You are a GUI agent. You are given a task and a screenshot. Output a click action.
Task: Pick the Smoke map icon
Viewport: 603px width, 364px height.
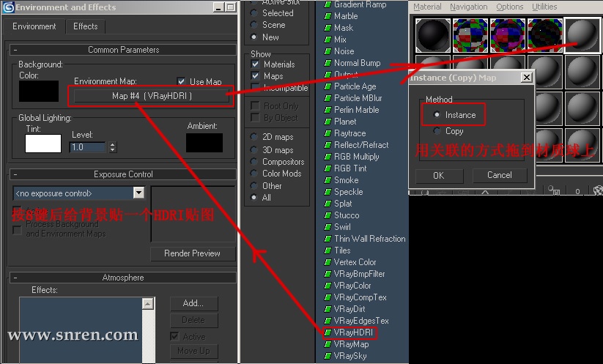[x=328, y=180]
